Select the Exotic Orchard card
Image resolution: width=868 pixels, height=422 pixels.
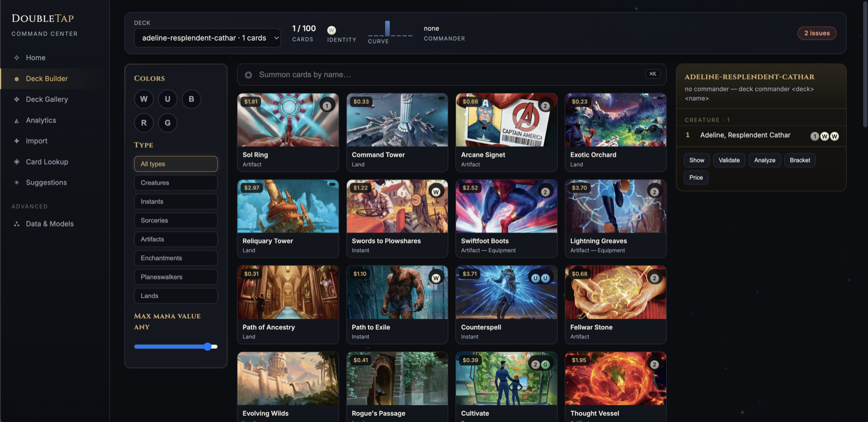[x=616, y=132]
